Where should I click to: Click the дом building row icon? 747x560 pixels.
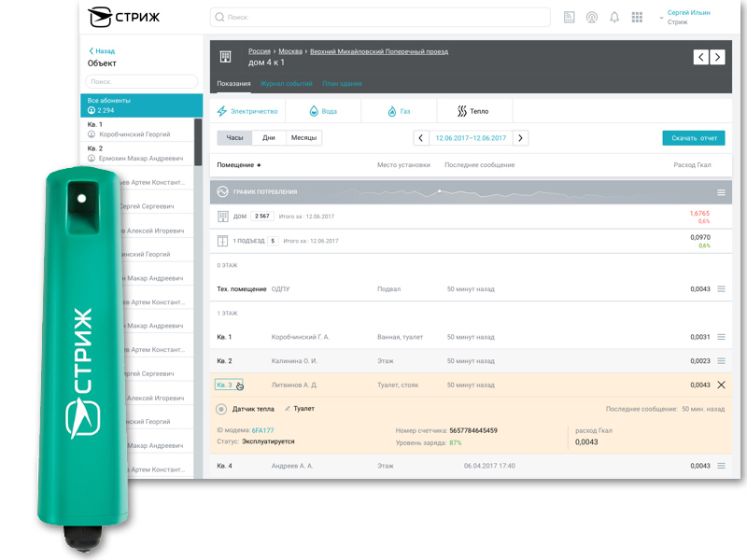(223, 217)
